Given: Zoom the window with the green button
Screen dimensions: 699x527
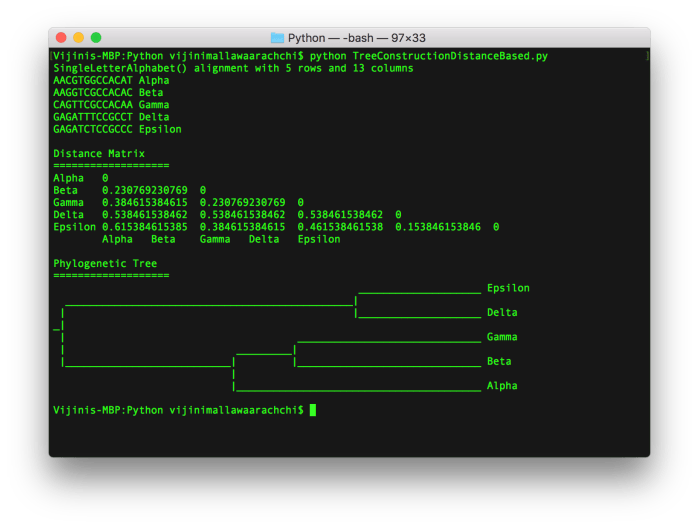Looking at the screenshot, I should pos(100,38).
